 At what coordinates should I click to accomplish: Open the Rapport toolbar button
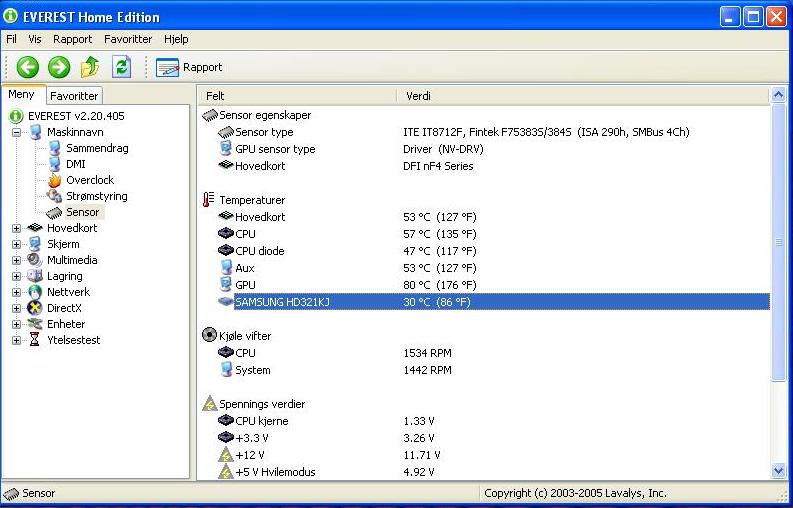click(189, 67)
